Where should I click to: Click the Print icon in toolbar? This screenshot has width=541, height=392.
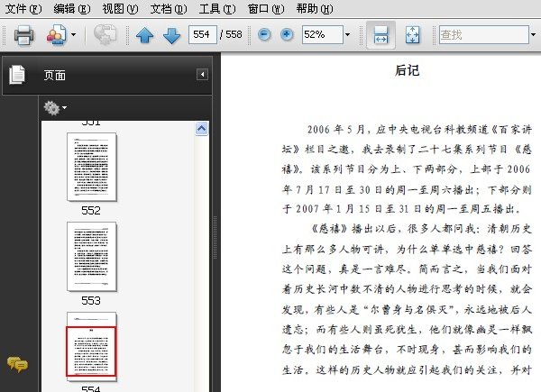[x=23, y=35]
